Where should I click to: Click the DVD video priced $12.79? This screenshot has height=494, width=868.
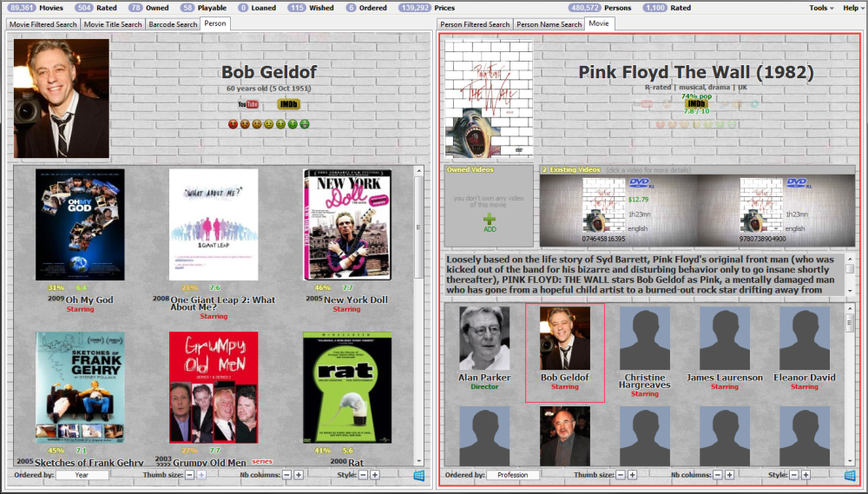pyautogui.click(x=619, y=210)
